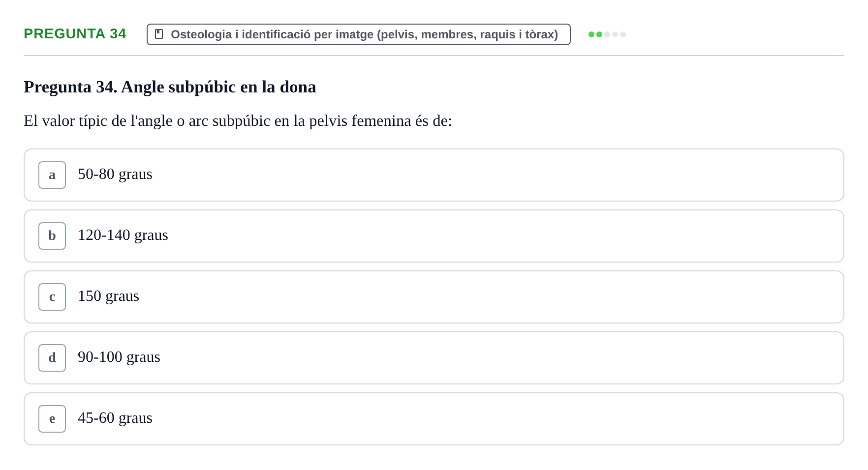Viewport: 868px width, 470px height.
Task: Choose the answer text '50-80 graus'
Action: (115, 174)
